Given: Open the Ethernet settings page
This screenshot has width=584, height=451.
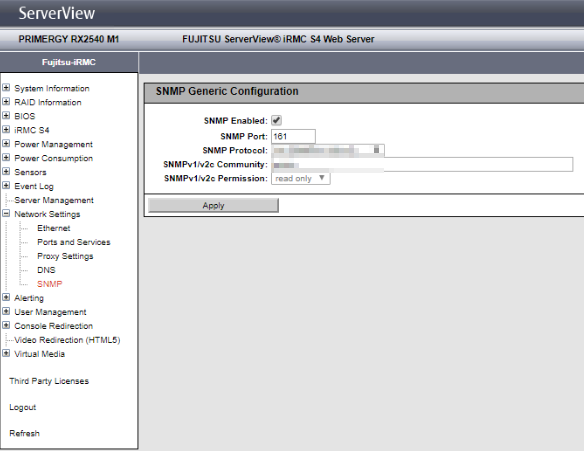Looking at the screenshot, I should [54, 228].
